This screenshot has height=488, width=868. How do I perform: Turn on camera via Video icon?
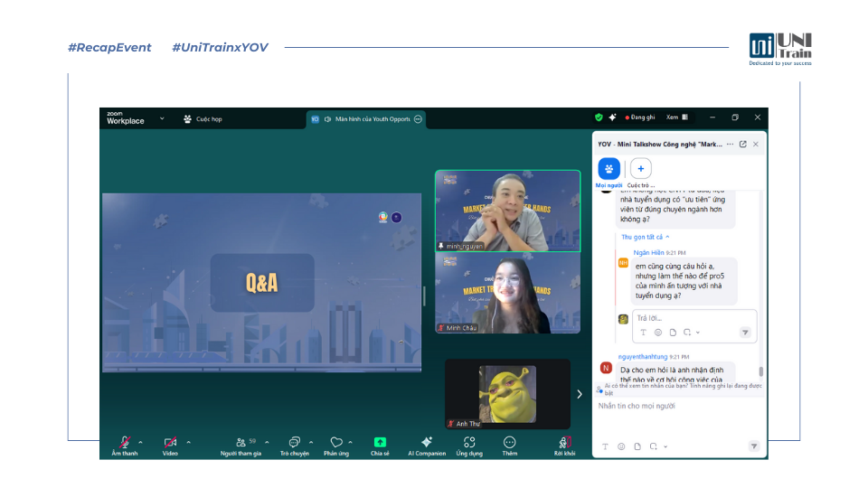pos(170,442)
